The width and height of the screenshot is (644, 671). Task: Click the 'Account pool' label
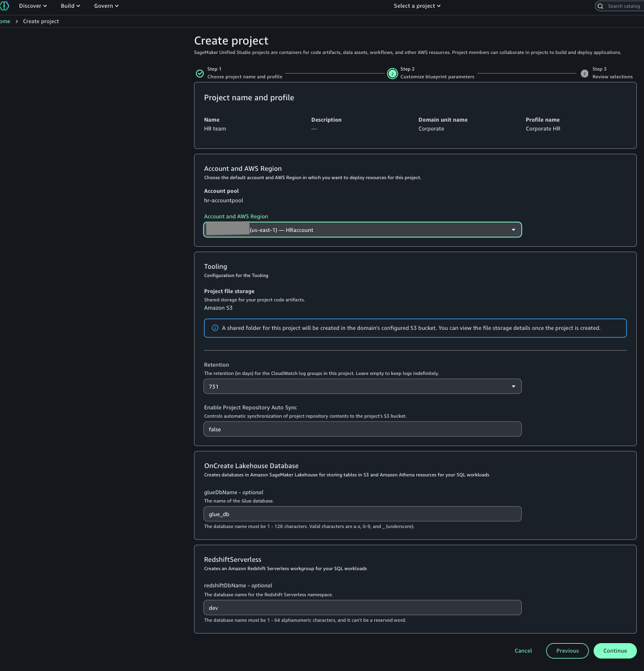[221, 191]
